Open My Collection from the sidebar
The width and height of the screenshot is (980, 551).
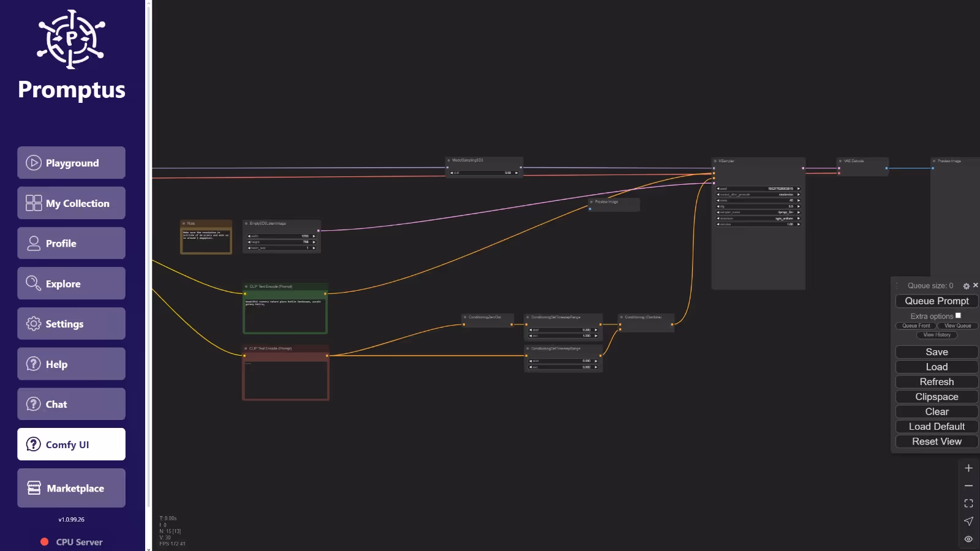click(x=77, y=203)
